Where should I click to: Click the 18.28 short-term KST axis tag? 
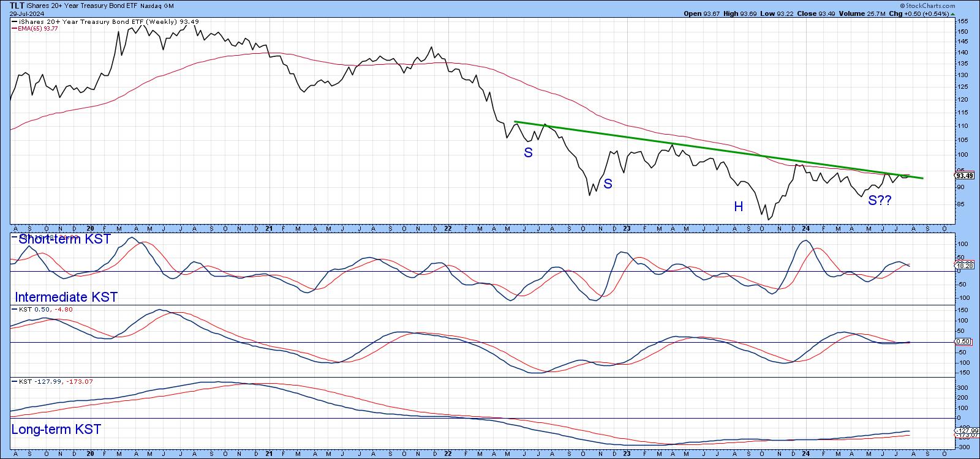click(x=964, y=266)
